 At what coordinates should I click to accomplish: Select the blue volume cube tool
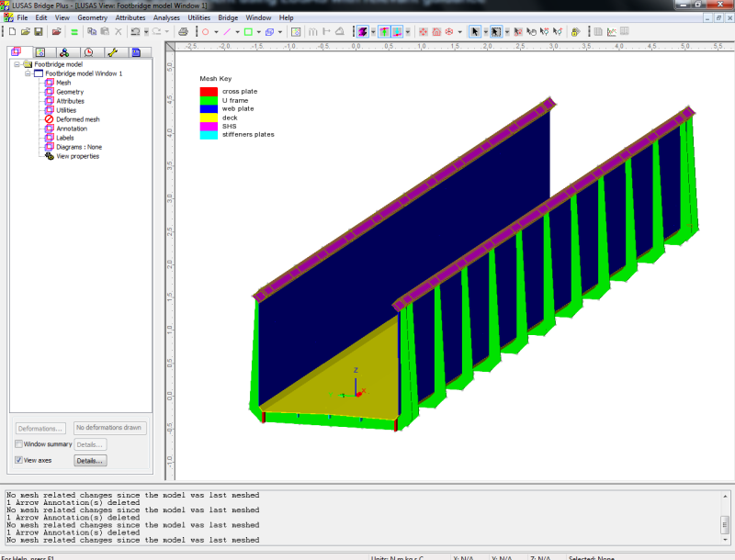(x=269, y=32)
